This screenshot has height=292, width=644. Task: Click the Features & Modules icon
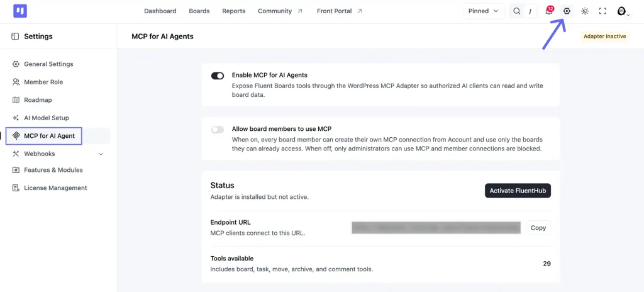[16, 170]
